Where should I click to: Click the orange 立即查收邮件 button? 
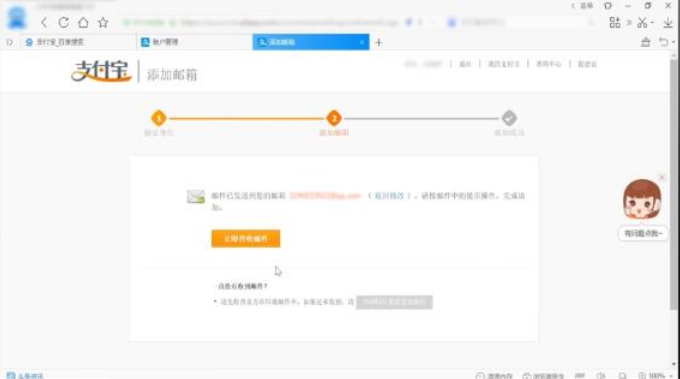click(245, 239)
